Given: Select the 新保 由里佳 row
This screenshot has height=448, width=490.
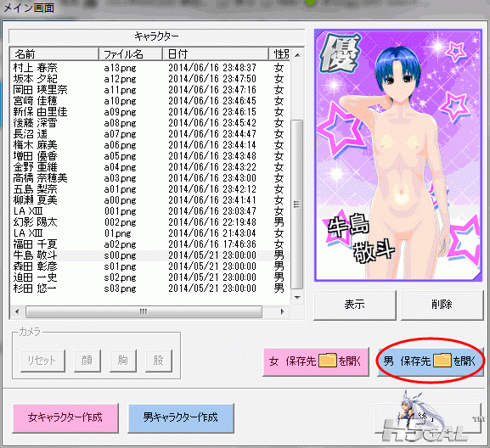Looking at the screenshot, I should click(150, 112).
